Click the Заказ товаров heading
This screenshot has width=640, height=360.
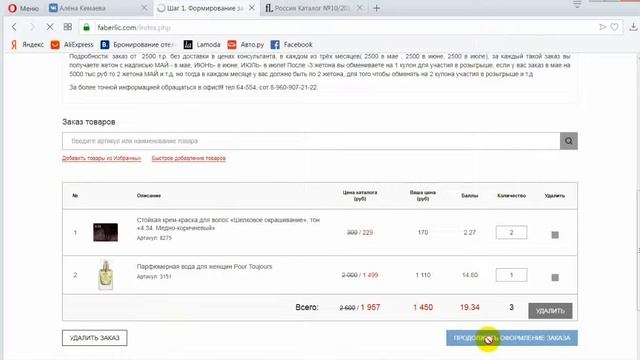coord(89,122)
